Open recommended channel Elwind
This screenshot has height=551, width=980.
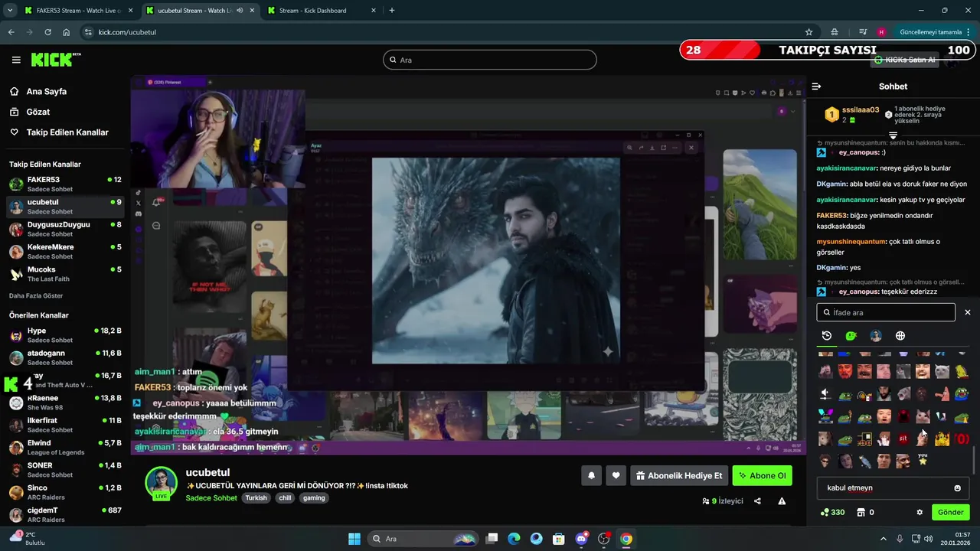[x=65, y=447]
